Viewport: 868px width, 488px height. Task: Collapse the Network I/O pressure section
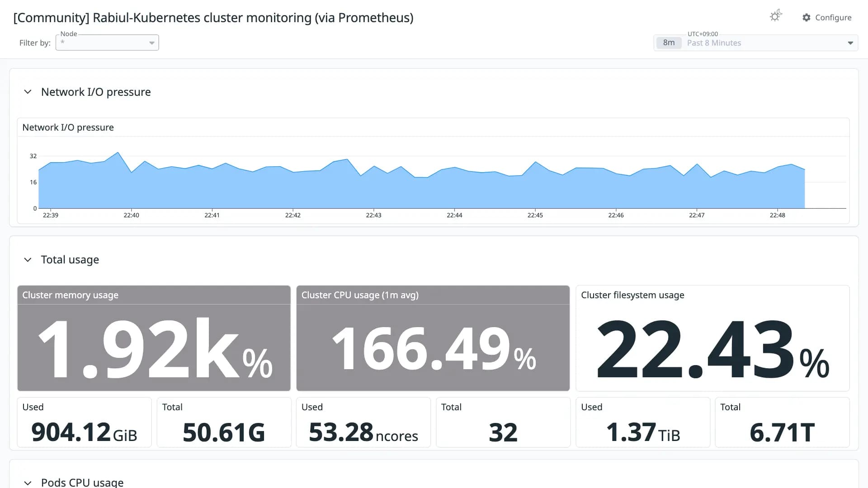point(28,92)
